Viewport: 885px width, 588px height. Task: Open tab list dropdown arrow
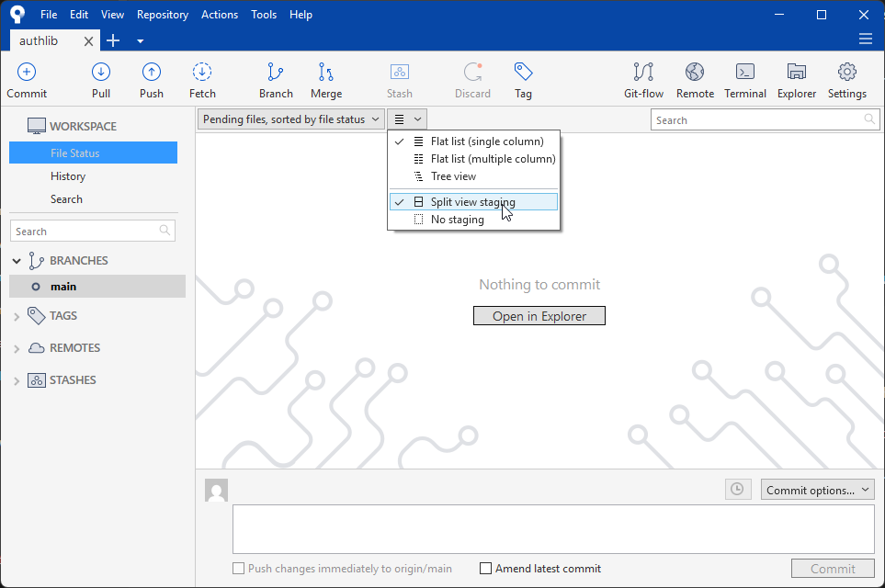140,40
